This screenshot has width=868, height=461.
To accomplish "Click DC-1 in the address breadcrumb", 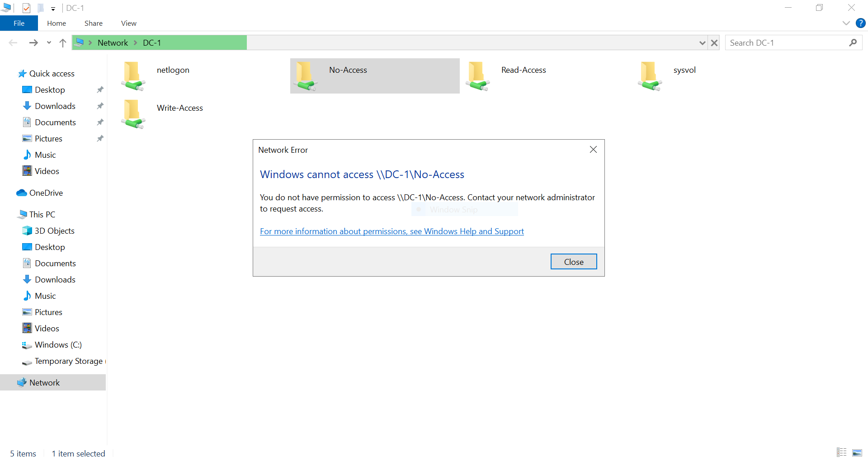I will 152,43.
